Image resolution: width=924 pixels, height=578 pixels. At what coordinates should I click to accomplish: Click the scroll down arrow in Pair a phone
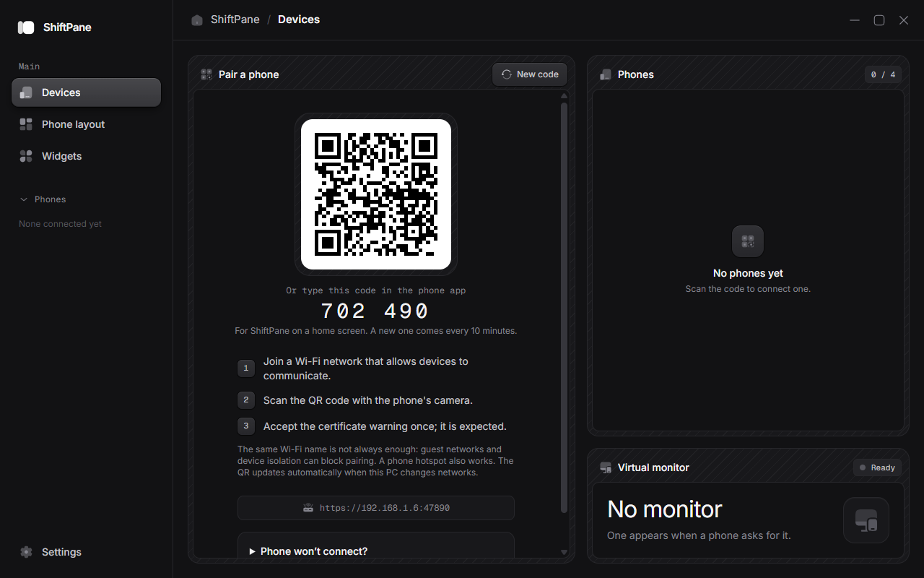pyautogui.click(x=565, y=553)
